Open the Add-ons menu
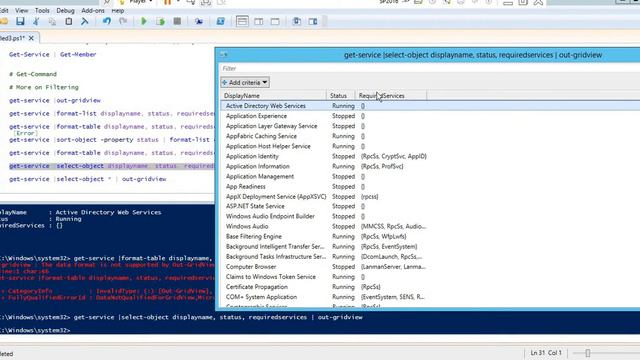This screenshot has width=640, height=360. pyautogui.click(x=93, y=11)
